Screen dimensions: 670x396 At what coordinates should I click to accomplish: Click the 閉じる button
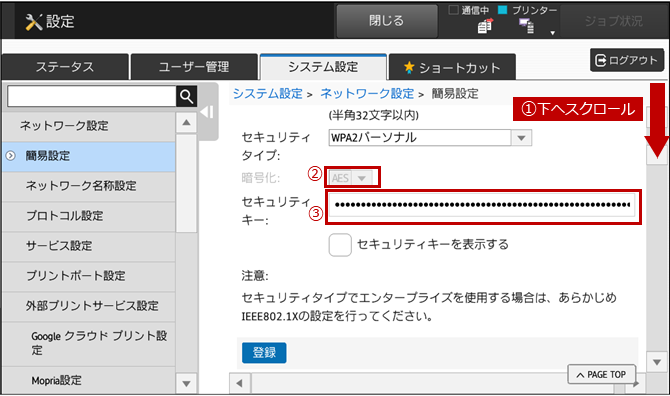pyautogui.click(x=386, y=21)
